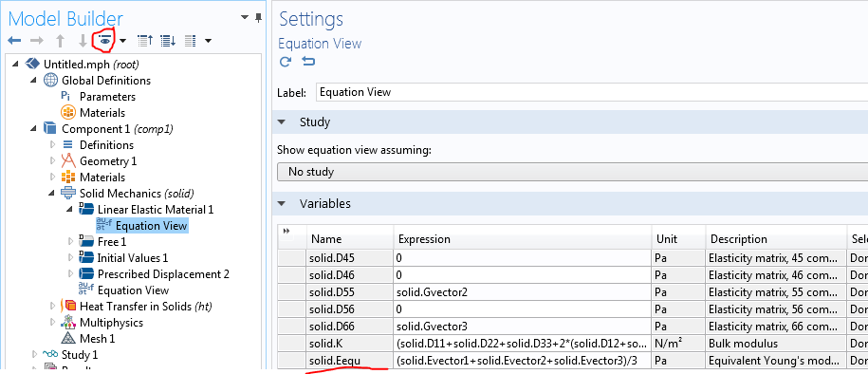
Task: Select the Parameters Pi icon
Action: coord(65,97)
